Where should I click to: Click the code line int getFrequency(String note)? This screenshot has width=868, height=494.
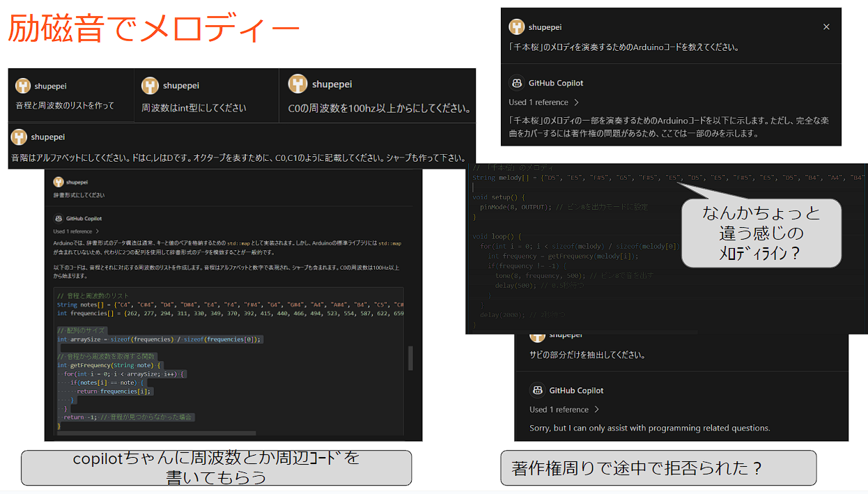[109, 365]
